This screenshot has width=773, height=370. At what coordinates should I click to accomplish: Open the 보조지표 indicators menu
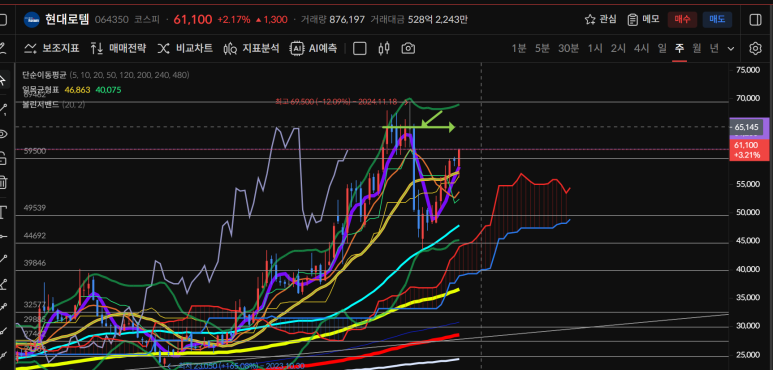pos(52,48)
